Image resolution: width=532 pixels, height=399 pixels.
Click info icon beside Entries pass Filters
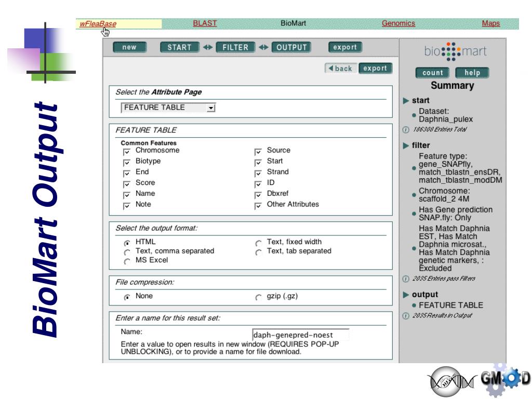[406, 279]
